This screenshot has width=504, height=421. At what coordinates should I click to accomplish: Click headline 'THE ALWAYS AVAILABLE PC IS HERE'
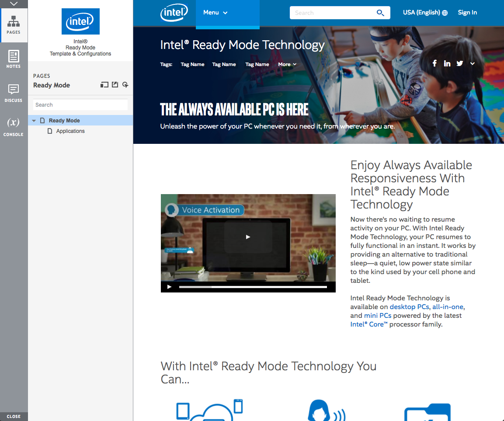pyautogui.click(x=234, y=109)
